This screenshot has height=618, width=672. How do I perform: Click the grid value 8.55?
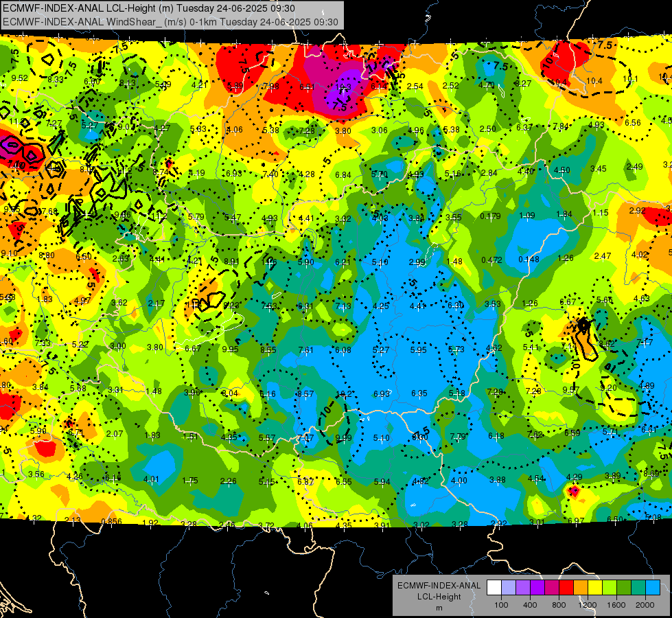point(268,350)
